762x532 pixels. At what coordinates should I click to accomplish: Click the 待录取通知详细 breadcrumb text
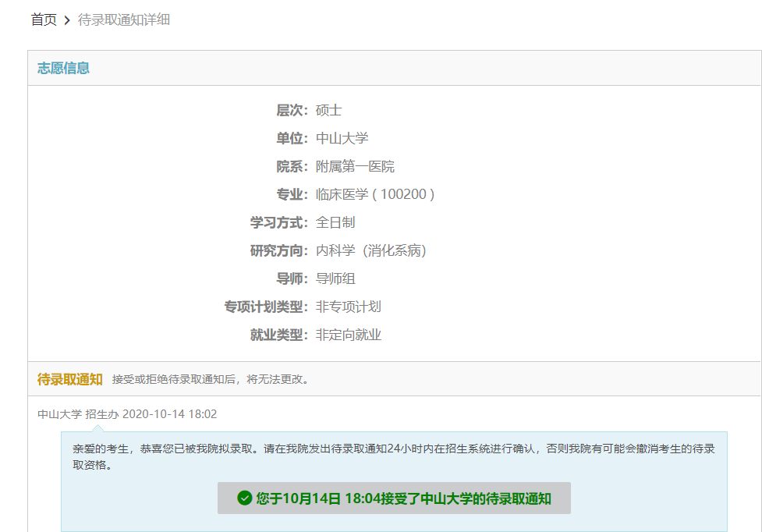[124, 20]
